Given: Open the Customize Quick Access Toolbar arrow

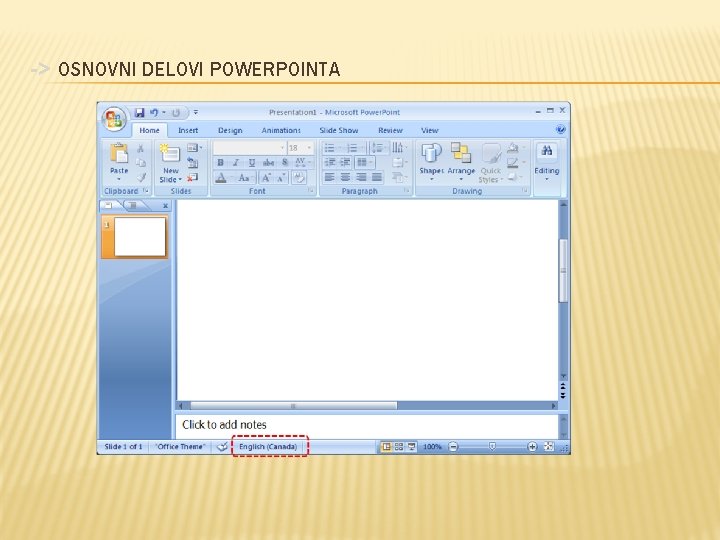Looking at the screenshot, I should pyautogui.click(x=196, y=112).
